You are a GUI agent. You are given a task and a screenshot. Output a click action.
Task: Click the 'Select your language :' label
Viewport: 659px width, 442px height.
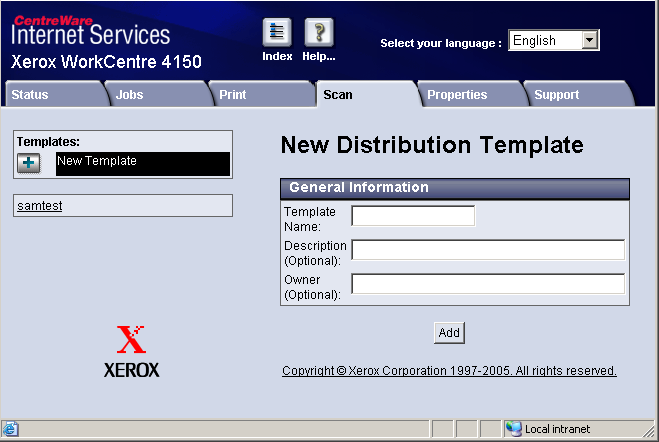click(441, 43)
